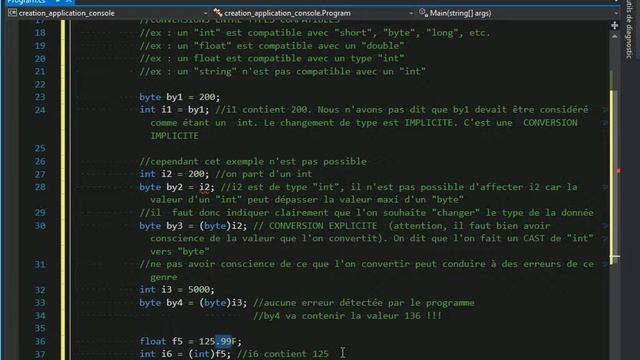The image size is (640, 360).
Task: Click the cast "(byte)i2" on line 30
Action: click(x=220, y=226)
